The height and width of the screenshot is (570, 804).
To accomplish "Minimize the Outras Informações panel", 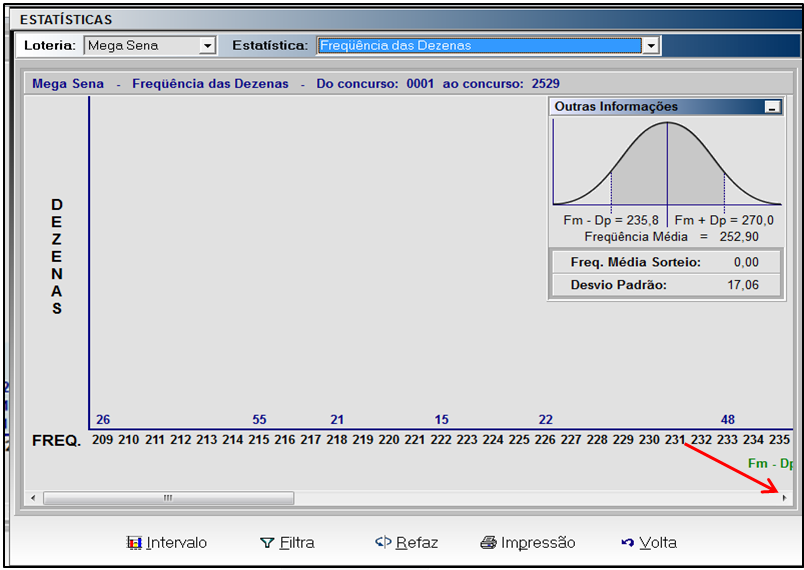I will pyautogui.click(x=772, y=107).
